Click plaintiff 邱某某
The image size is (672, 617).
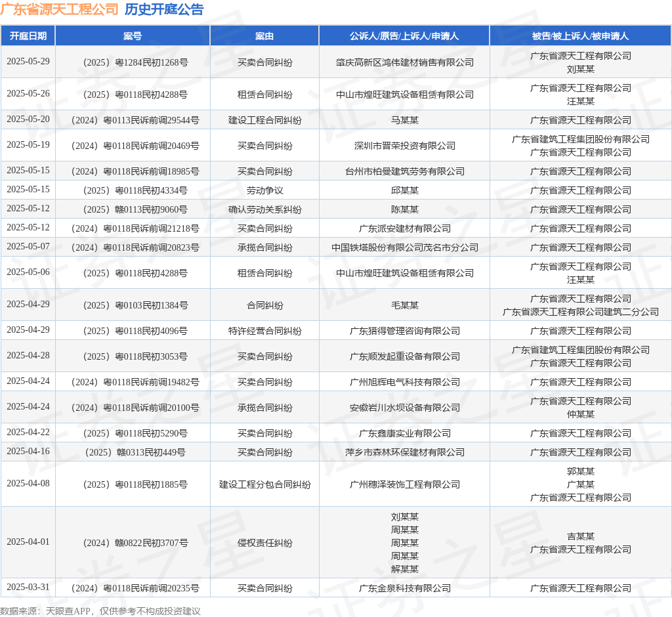pyautogui.click(x=404, y=191)
